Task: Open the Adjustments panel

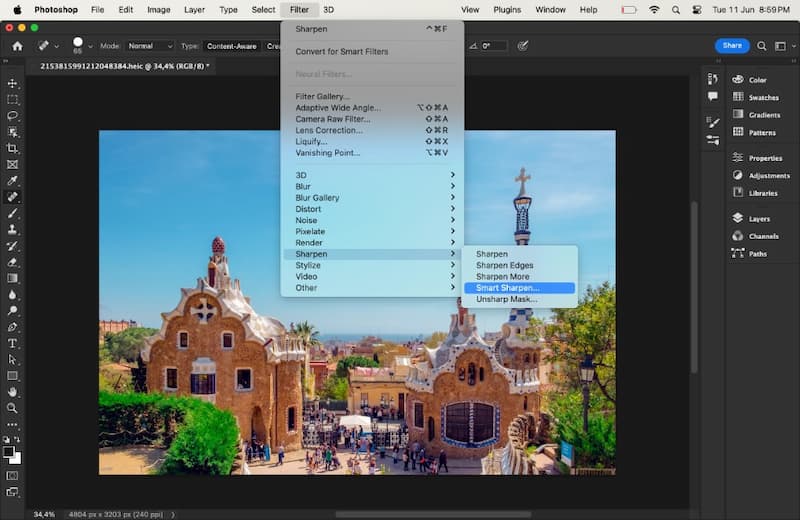Action: click(761, 176)
